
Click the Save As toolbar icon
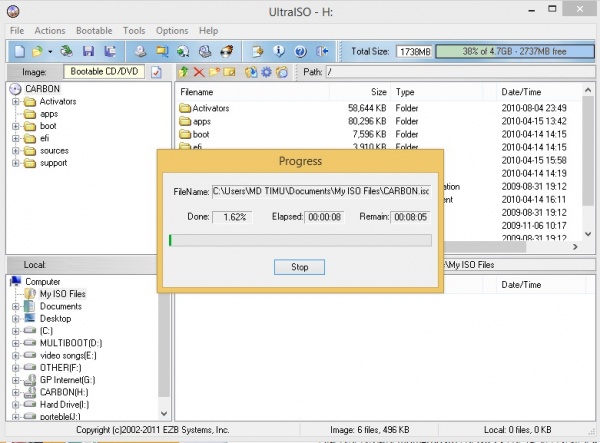click(109, 50)
